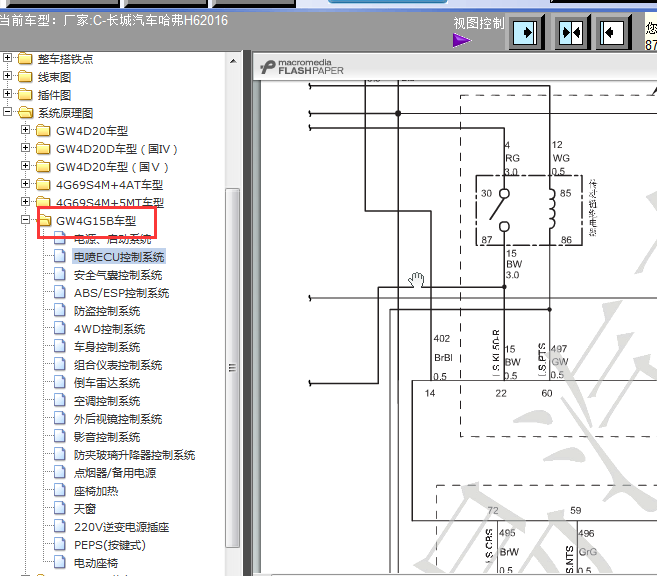Select the 线束图 folder label

54,77
